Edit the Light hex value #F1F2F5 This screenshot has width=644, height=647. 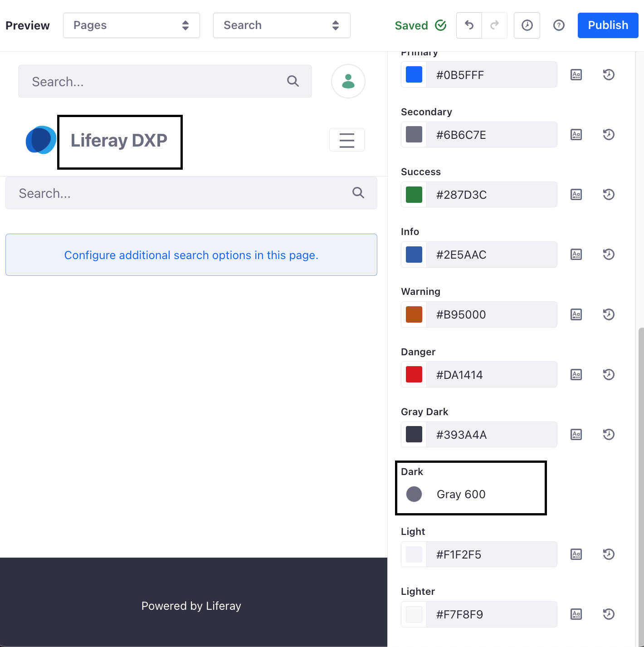click(492, 554)
